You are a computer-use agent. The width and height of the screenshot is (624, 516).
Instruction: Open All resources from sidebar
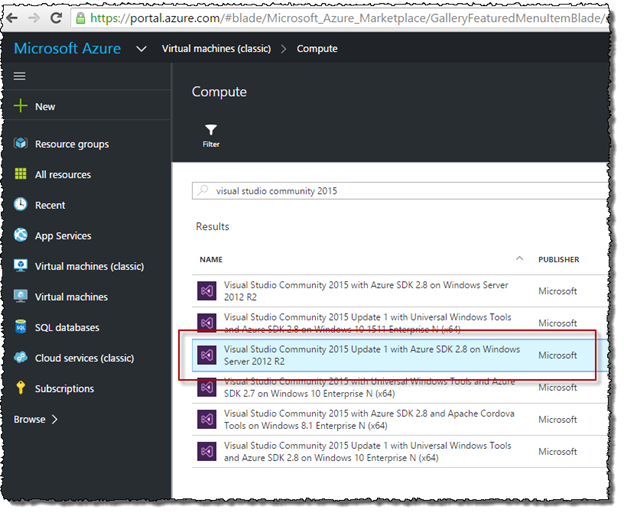(x=63, y=175)
